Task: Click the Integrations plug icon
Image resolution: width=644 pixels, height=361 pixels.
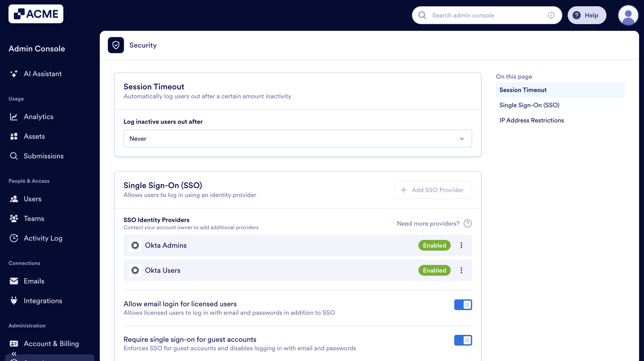Action: coord(14,301)
